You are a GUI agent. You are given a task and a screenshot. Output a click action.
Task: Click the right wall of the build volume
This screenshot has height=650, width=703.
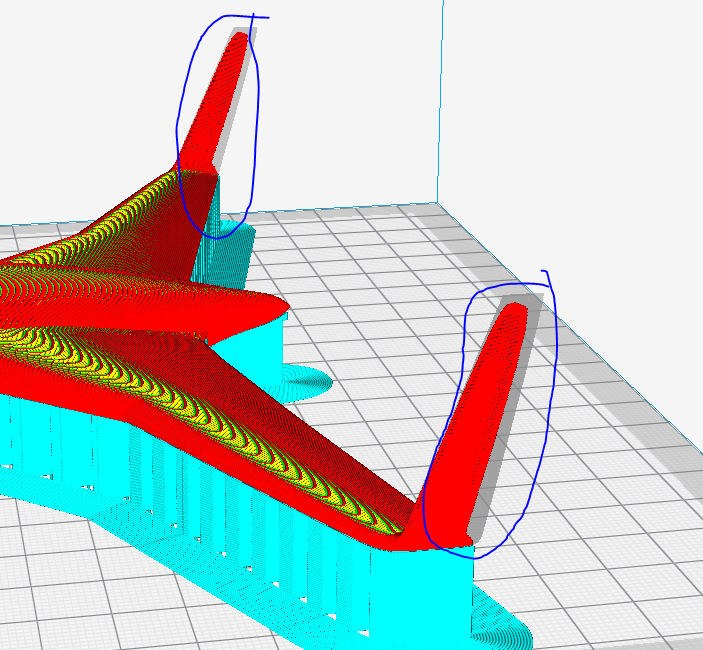pos(580,120)
